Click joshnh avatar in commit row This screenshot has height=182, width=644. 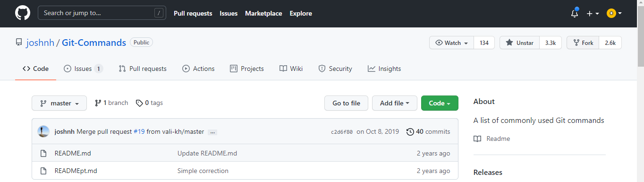click(x=43, y=131)
